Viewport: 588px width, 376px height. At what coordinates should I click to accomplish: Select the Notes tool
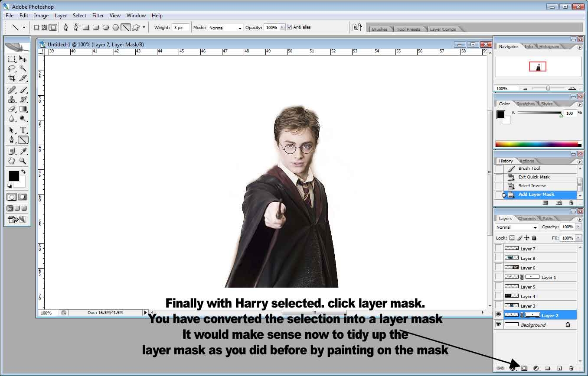point(12,151)
